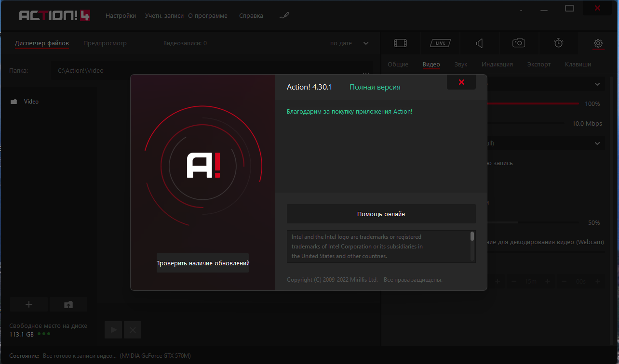Click the settings gear icon
Viewport: 619px width, 364px height.
click(x=598, y=43)
